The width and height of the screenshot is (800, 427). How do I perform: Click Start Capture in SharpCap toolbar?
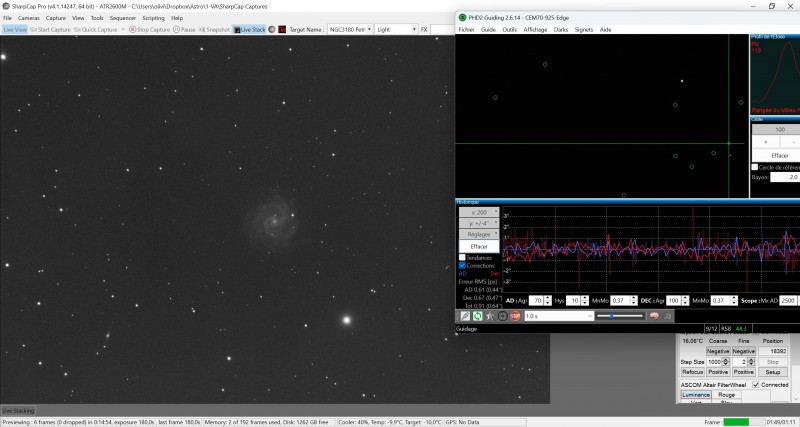[x=50, y=30]
